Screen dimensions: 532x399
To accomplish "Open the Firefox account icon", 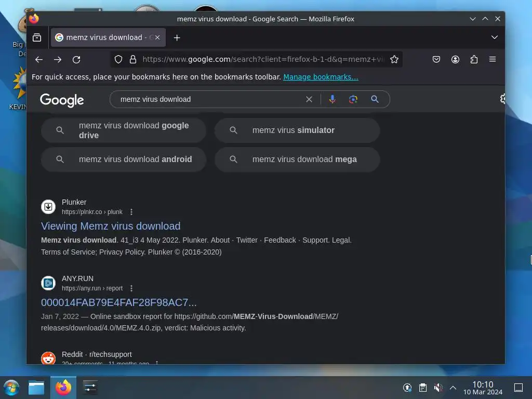I will click(x=455, y=59).
